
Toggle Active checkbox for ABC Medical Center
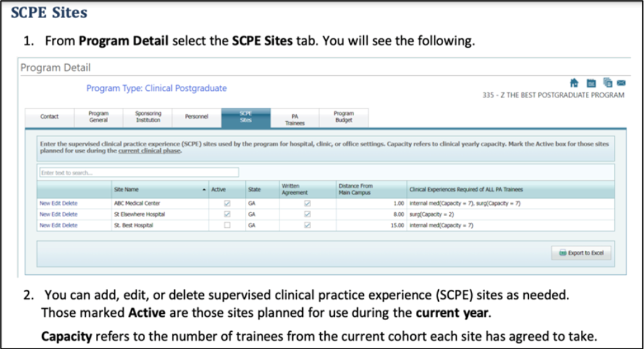[x=227, y=203]
